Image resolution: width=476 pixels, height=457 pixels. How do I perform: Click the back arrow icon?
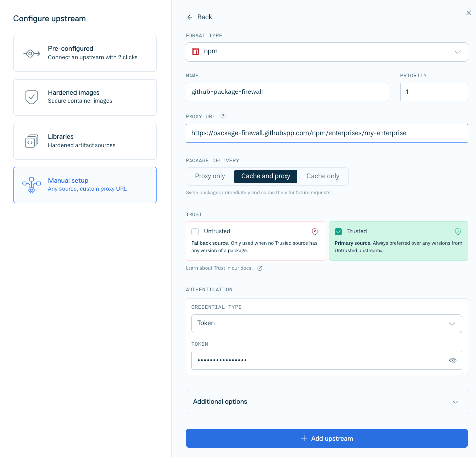tap(190, 17)
